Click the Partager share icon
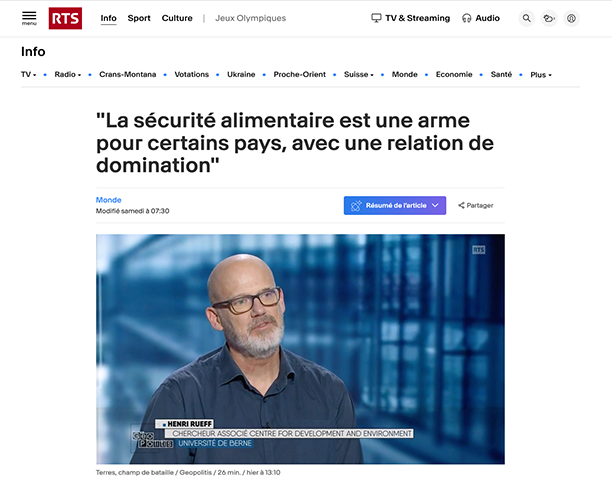Viewport: 612px width, 482px height. point(461,205)
